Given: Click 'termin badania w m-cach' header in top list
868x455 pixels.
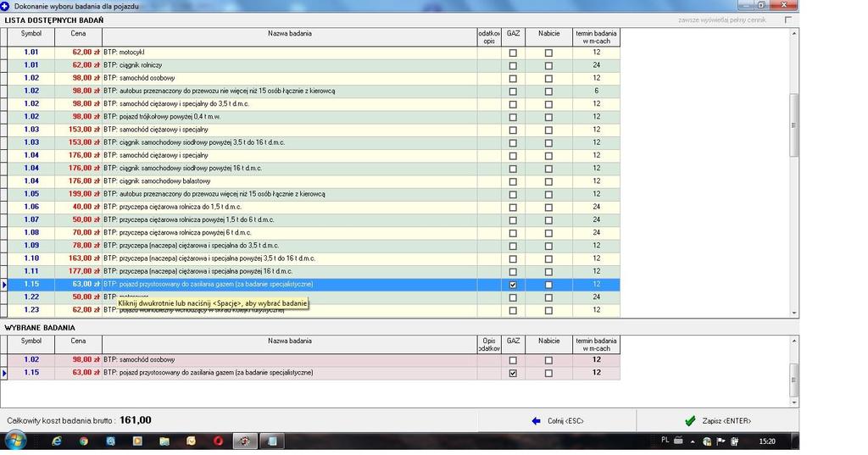Looking at the screenshot, I should [x=596, y=37].
